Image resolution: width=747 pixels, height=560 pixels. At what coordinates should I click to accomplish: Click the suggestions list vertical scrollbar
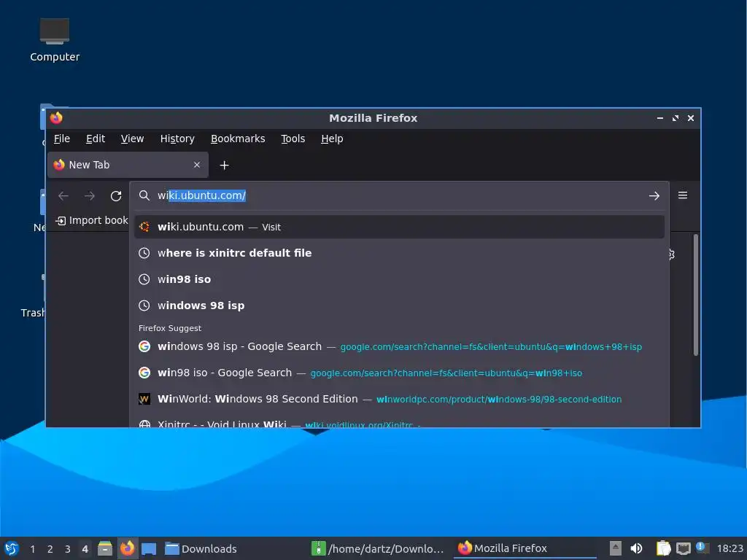tap(695, 295)
